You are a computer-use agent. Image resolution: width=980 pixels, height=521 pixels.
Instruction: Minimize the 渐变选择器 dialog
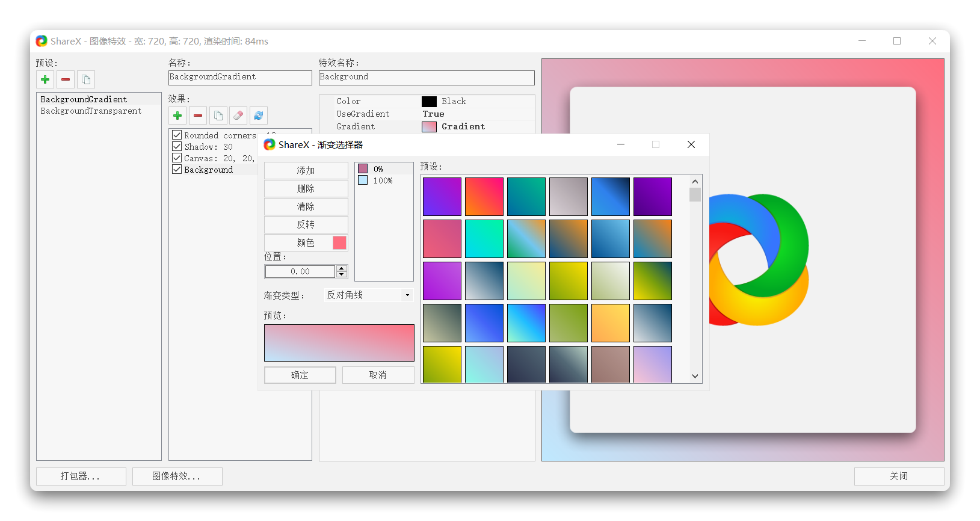621,144
